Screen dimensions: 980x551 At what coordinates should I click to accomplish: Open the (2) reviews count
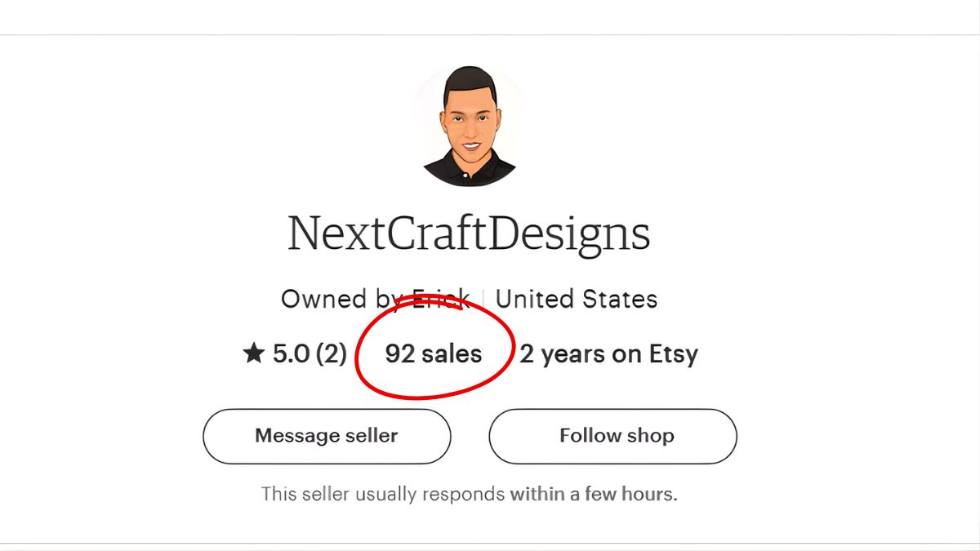pos(331,354)
